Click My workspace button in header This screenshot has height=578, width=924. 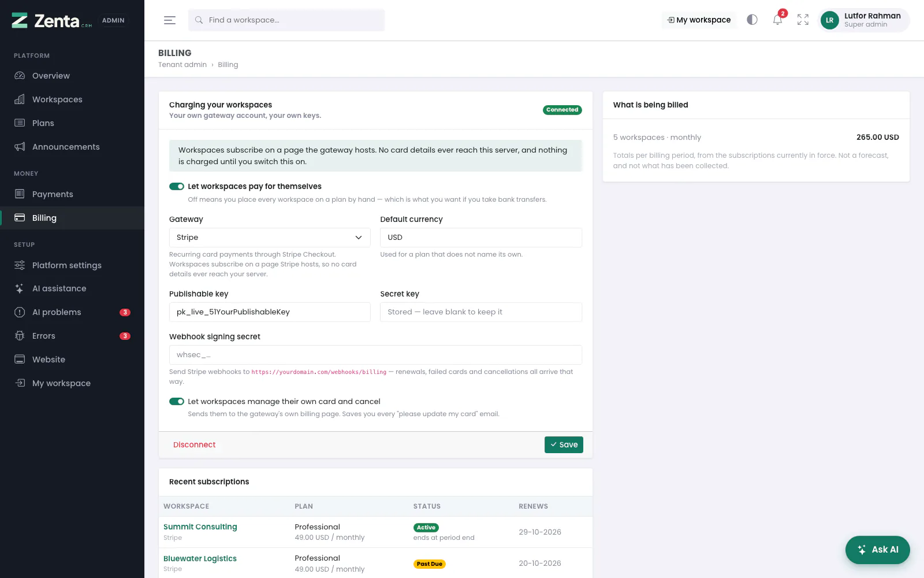(x=699, y=20)
